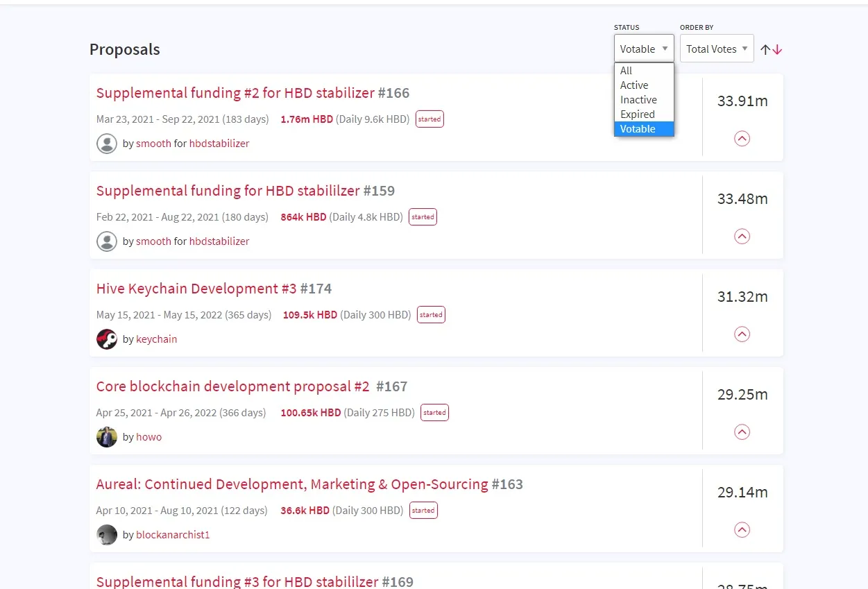This screenshot has width=868, height=589.
Task: Upvote Hive Keychain Development #3 proposal
Action: click(742, 334)
